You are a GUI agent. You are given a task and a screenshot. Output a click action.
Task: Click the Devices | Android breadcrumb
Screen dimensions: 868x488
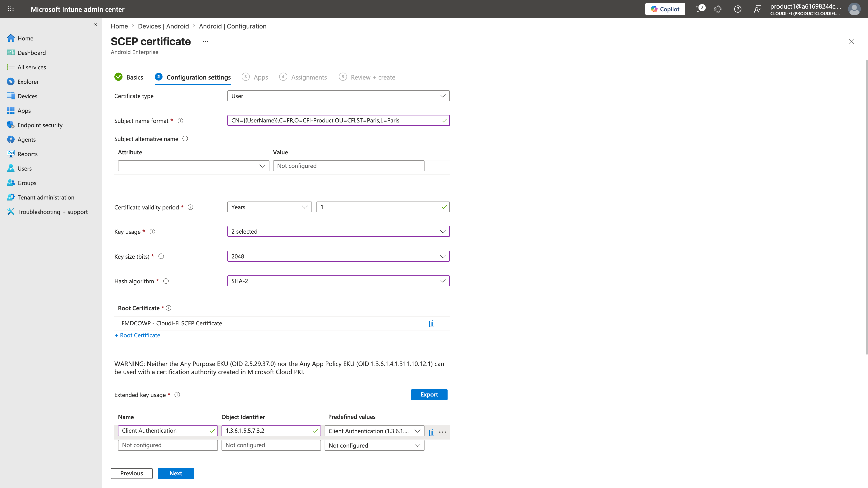(163, 26)
